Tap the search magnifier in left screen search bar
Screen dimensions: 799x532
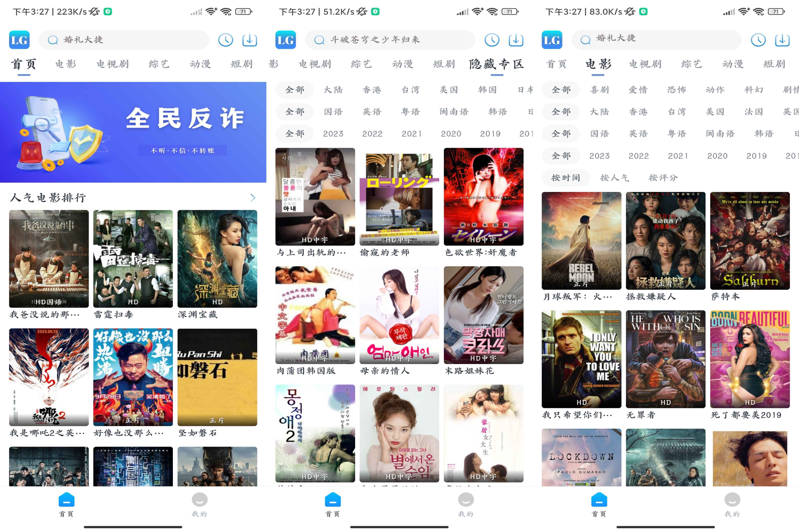[x=53, y=40]
